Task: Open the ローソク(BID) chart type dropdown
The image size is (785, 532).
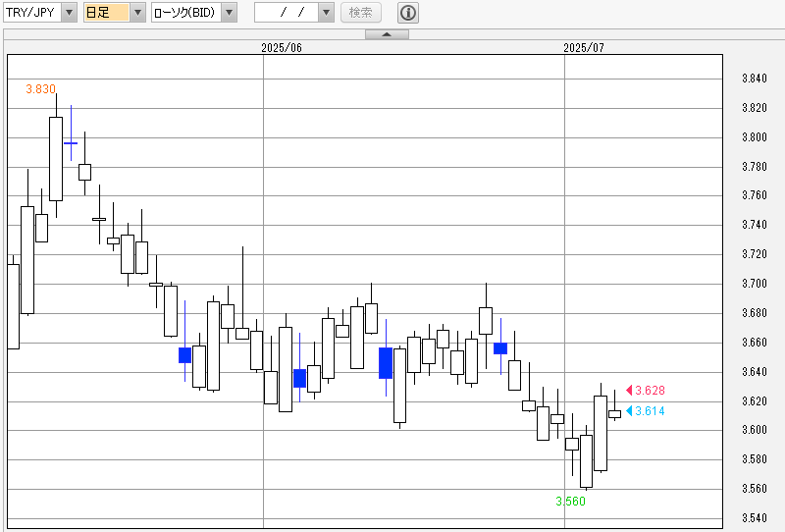Action: (x=229, y=13)
